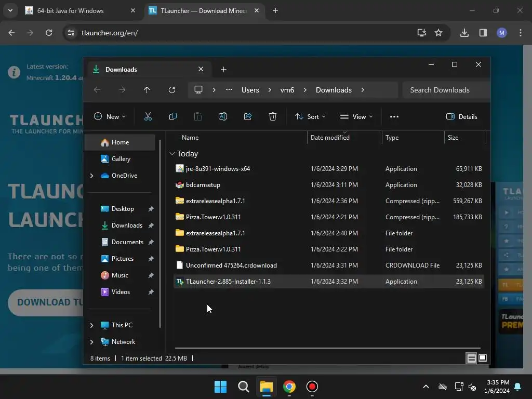Click the Rename icon in Explorer toolbar
Image resolution: width=532 pixels, height=399 pixels.
point(223,117)
